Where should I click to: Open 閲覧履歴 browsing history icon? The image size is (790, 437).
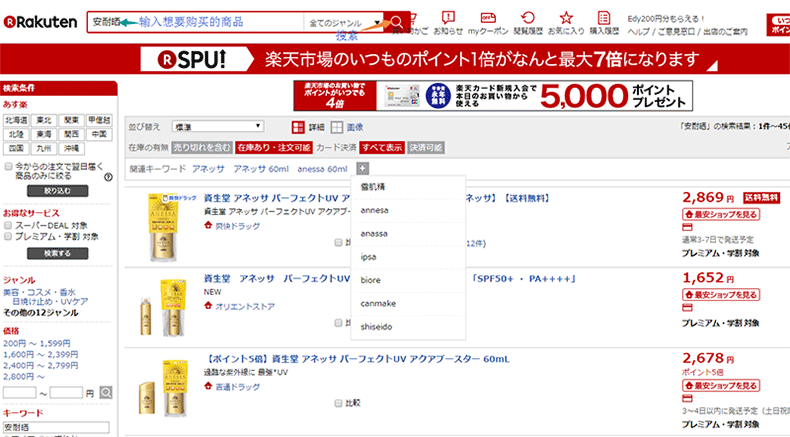point(528,18)
